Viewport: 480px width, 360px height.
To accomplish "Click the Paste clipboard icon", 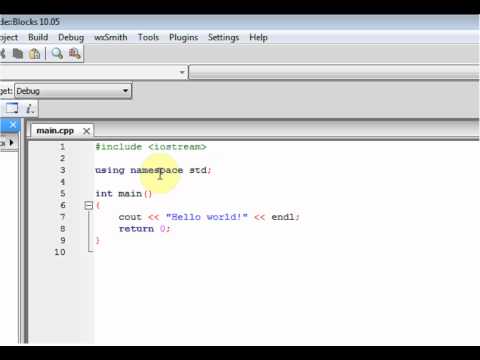I will 35,54.
